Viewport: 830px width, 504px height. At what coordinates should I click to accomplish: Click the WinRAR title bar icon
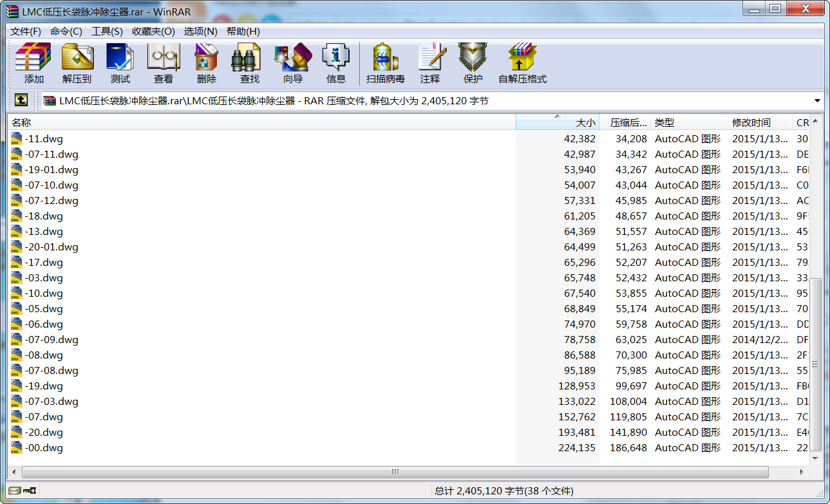coord(12,11)
